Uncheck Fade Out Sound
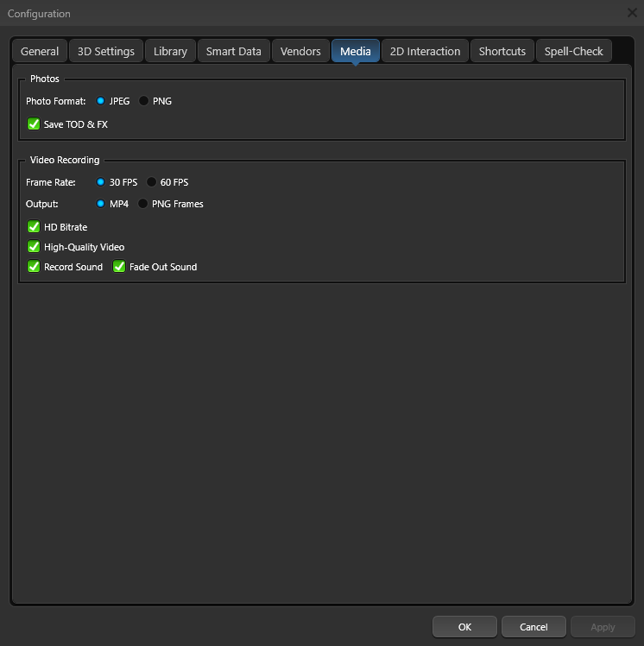 [120, 267]
